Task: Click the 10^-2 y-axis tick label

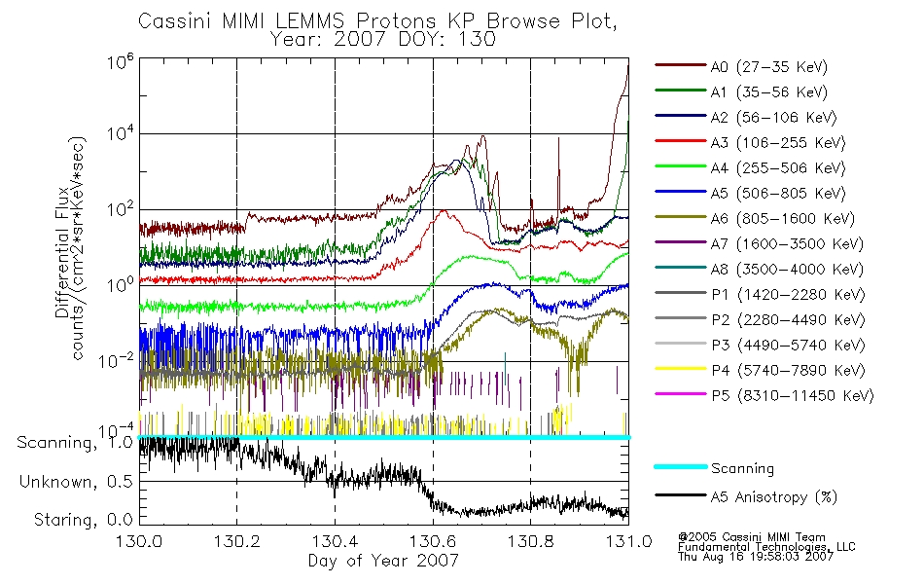Action: click(116, 361)
